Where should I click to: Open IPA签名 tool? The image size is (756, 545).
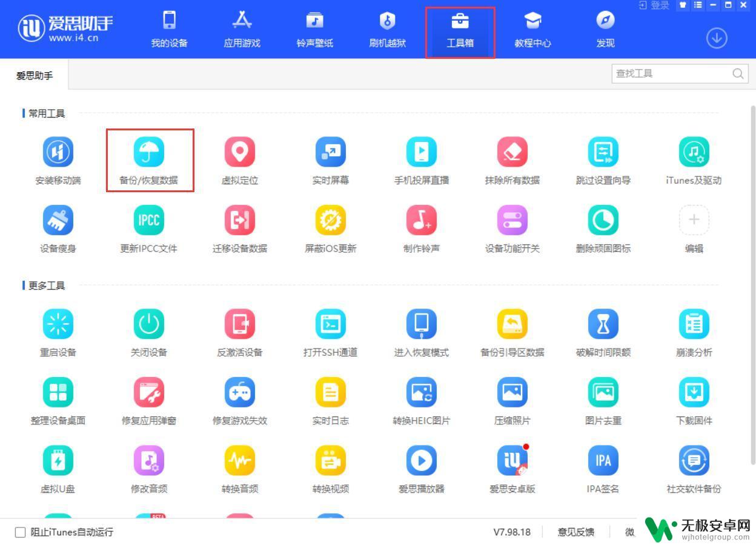click(x=603, y=461)
